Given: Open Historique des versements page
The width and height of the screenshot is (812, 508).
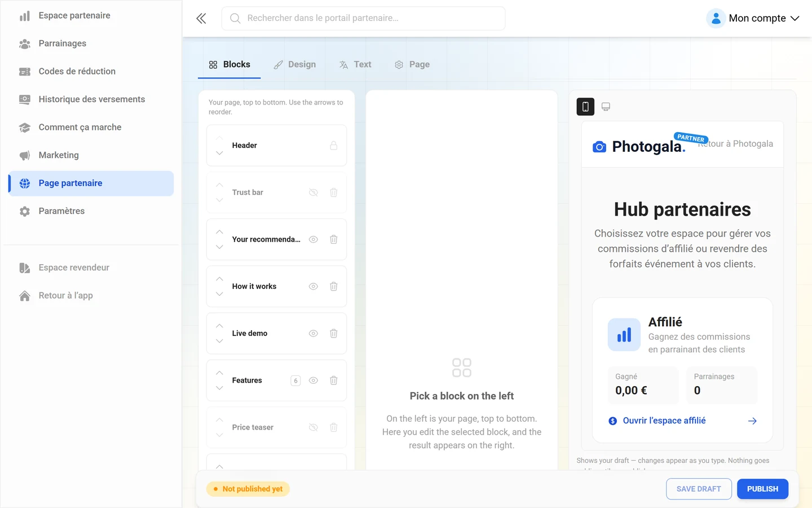Looking at the screenshot, I should pos(91,99).
